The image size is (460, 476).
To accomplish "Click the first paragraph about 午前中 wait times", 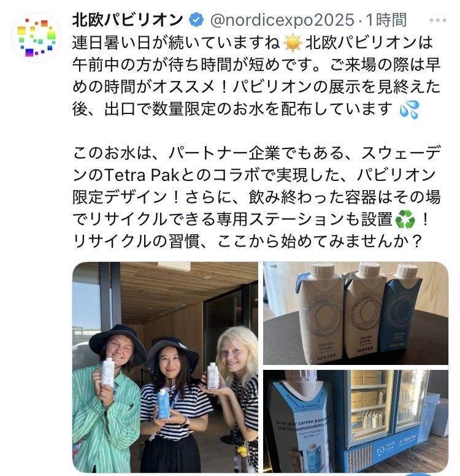I will 256,76.
